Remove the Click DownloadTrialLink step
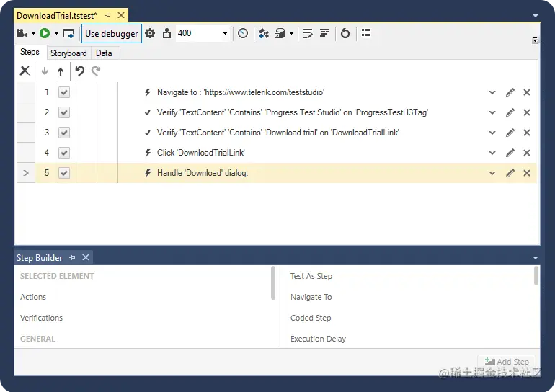Viewport: 555px width, 392px height. tap(527, 153)
